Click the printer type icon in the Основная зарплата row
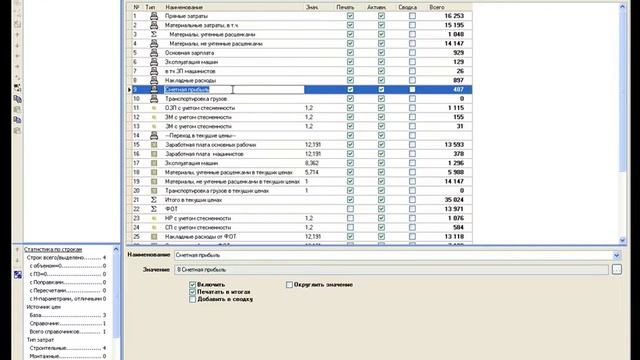Image resolution: width=640 pixels, height=360 pixels. tap(154, 53)
